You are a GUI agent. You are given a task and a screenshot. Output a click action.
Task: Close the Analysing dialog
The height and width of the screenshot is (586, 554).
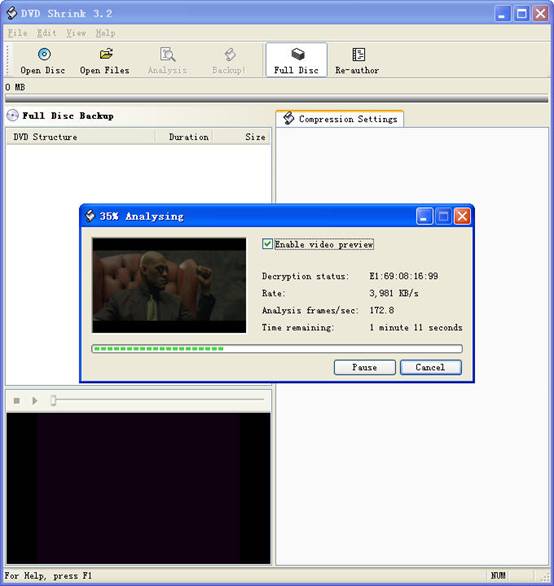(462, 216)
